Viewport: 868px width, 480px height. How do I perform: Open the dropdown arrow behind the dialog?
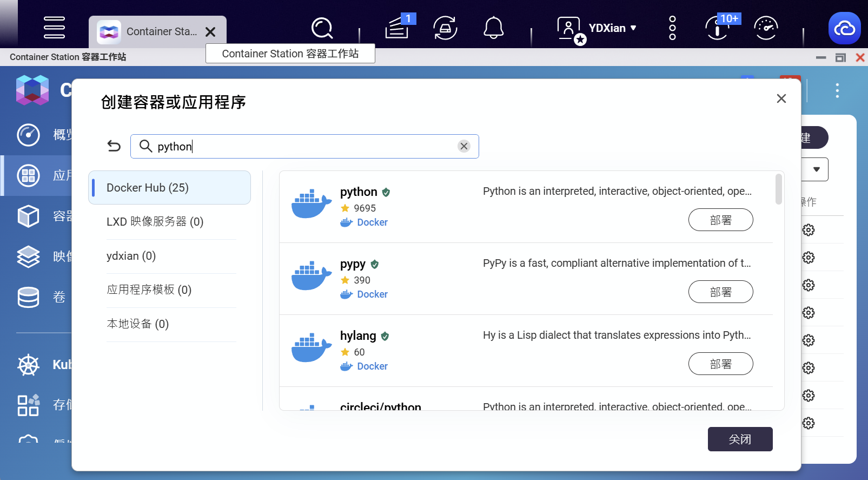(x=817, y=169)
